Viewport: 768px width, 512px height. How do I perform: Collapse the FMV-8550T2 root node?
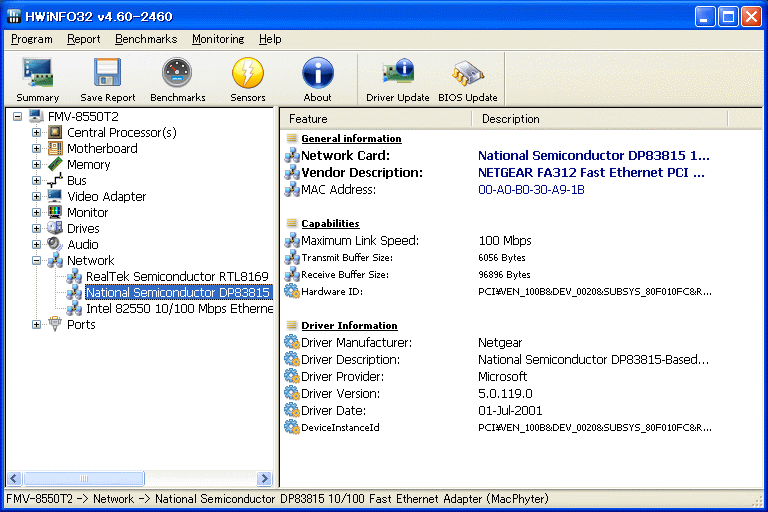pyautogui.click(x=18, y=116)
